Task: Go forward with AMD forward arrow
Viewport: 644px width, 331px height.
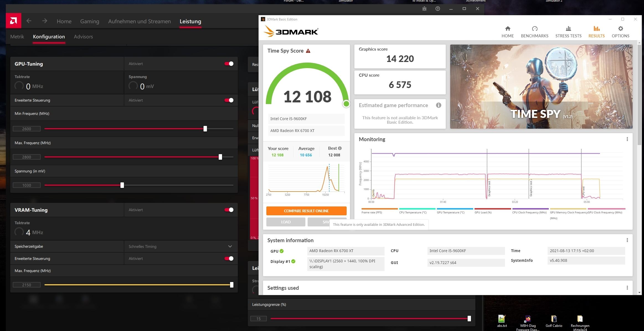Action: coord(45,21)
